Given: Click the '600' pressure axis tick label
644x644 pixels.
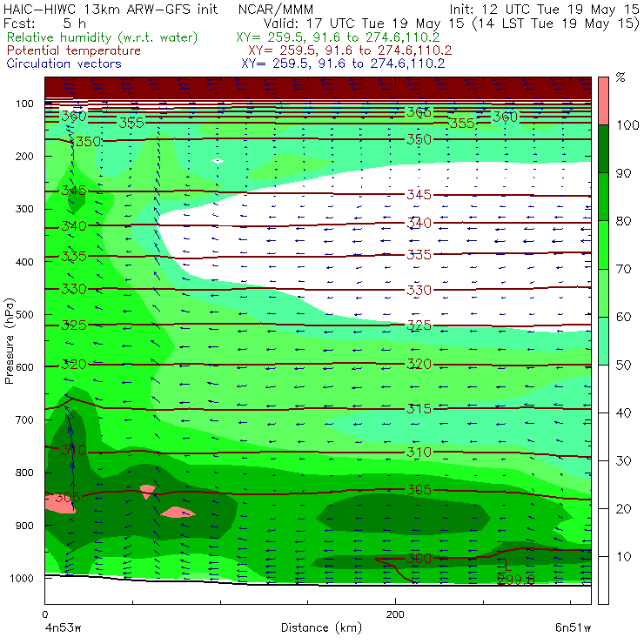Looking at the screenshot, I should pos(24,366).
